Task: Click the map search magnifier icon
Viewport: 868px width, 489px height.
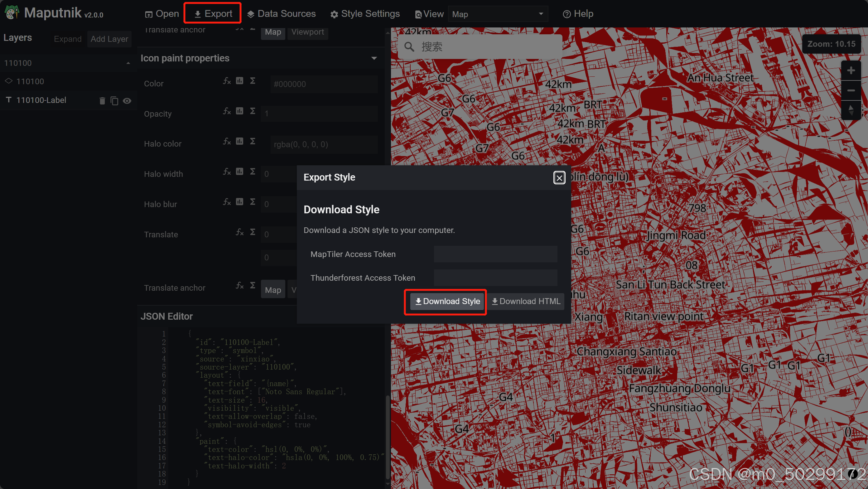Action: [409, 47]
